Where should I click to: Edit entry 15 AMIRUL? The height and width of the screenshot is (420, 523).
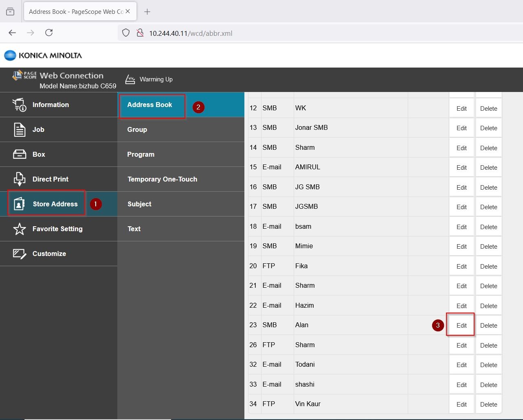(x=461, y=167)
